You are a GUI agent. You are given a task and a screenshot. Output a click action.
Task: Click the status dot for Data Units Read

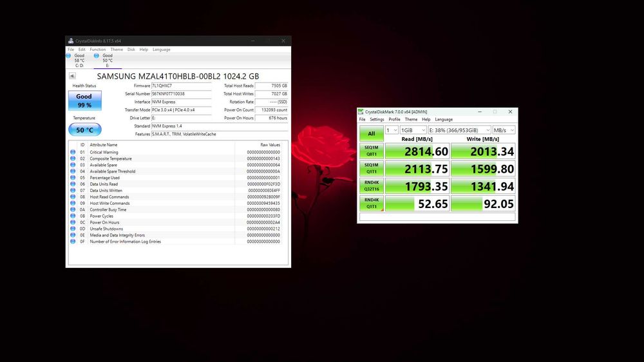click(x=73, y=184)
